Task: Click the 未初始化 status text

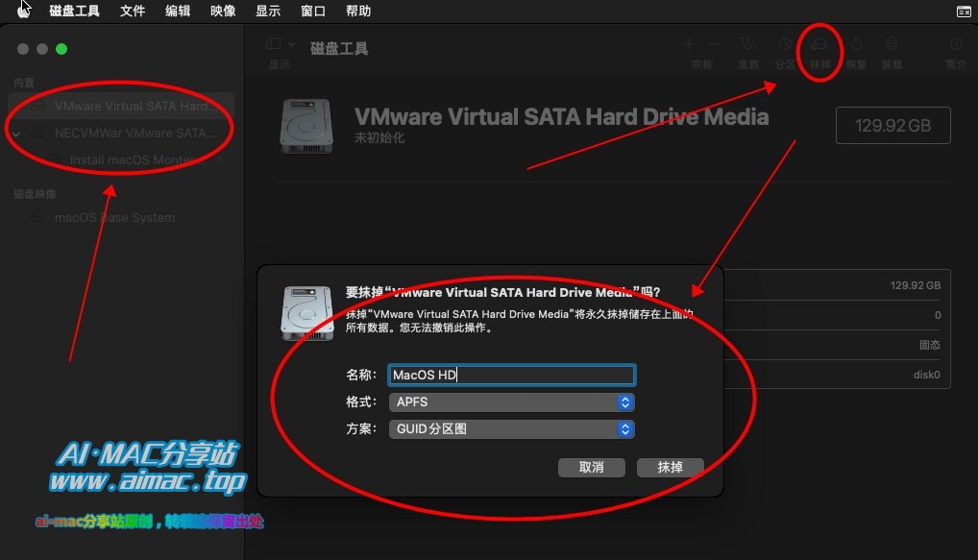Action: [x=379, y=137]
